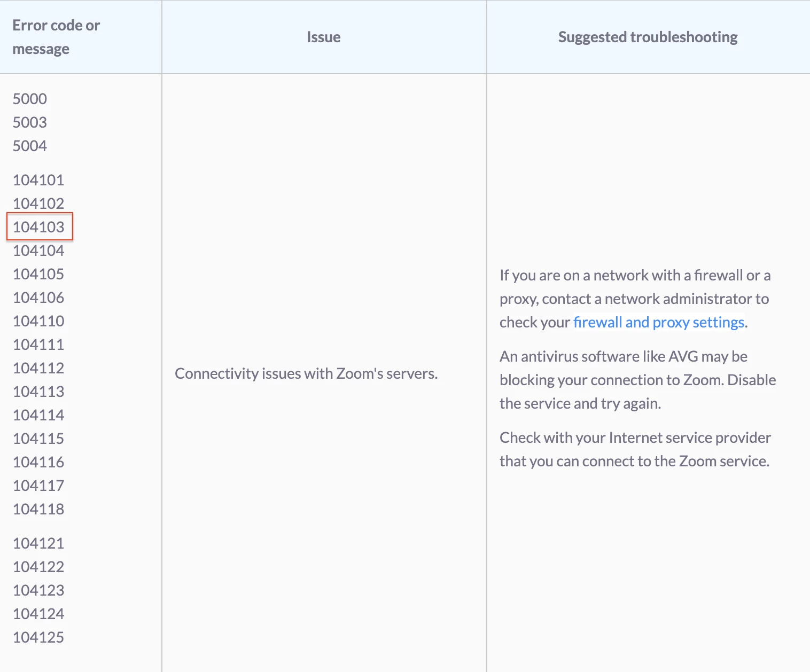Select error code 104101
The width and height of the screenshot is (810, 672).
pos(38,180)
